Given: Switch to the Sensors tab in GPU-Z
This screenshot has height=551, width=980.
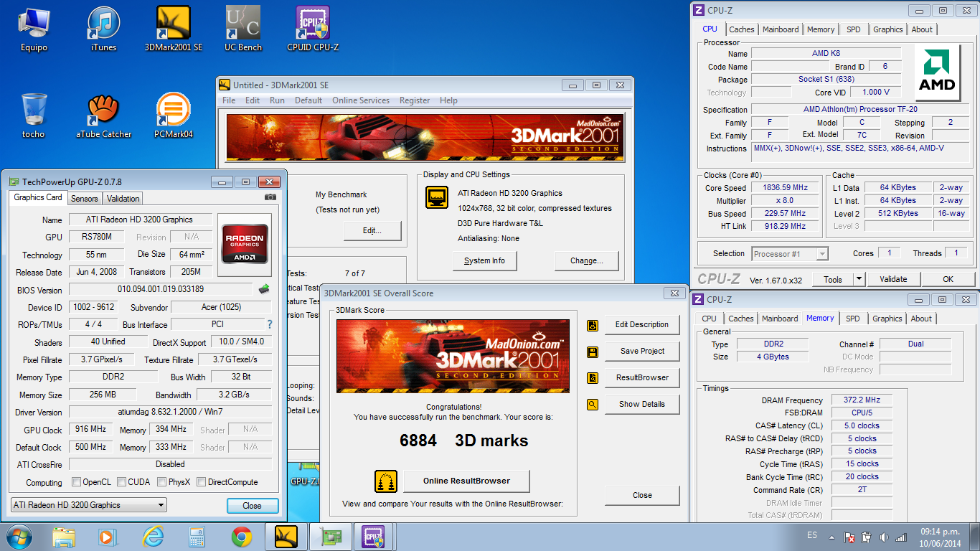Looking at the screenshot, I should 85,199.
